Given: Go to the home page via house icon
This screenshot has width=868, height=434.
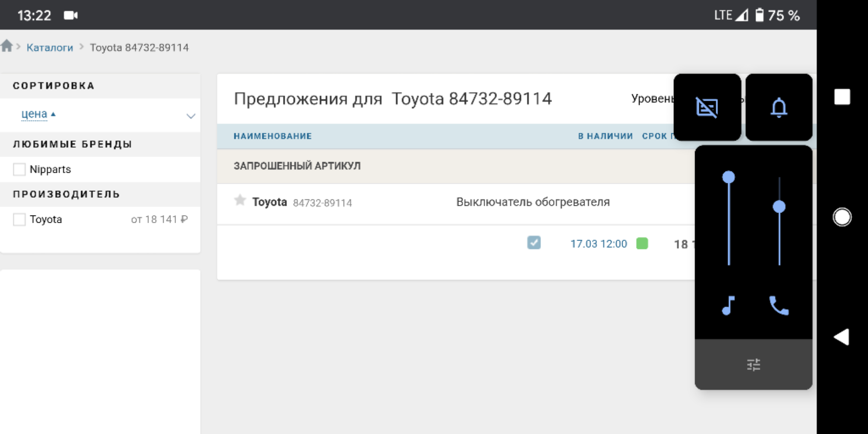Looking at the screenshot, I should click(7, 46).
